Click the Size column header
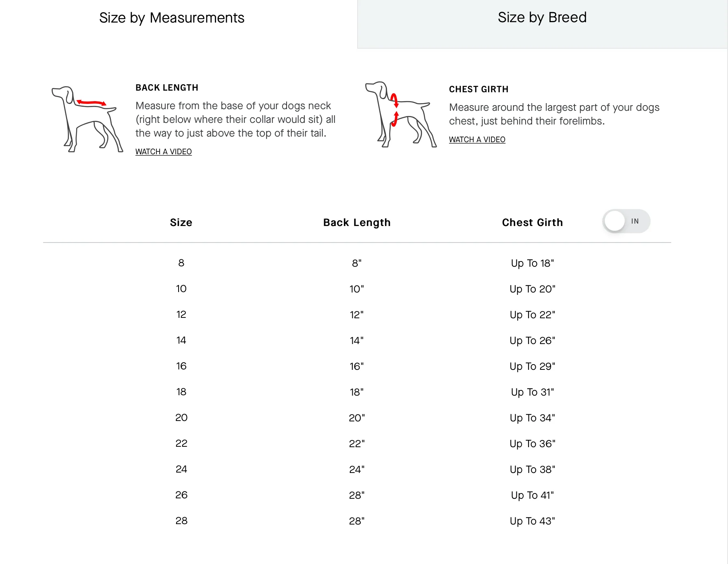 coord(181,223)
